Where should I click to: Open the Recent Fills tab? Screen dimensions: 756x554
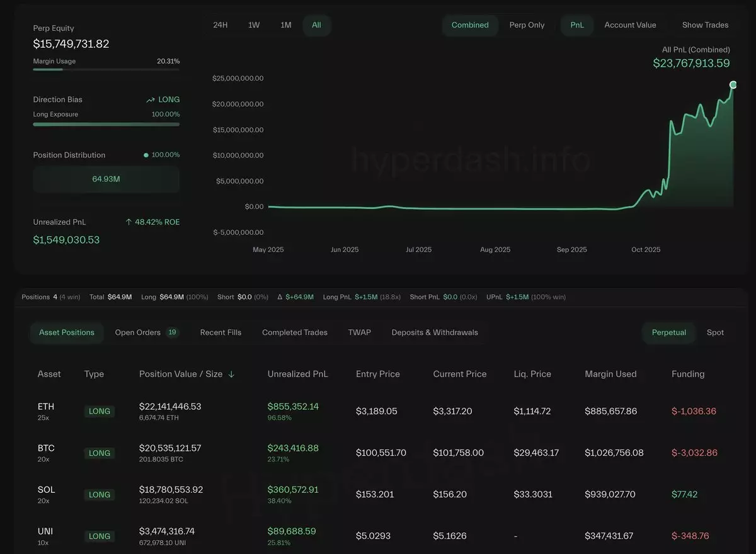coord(220,332)
